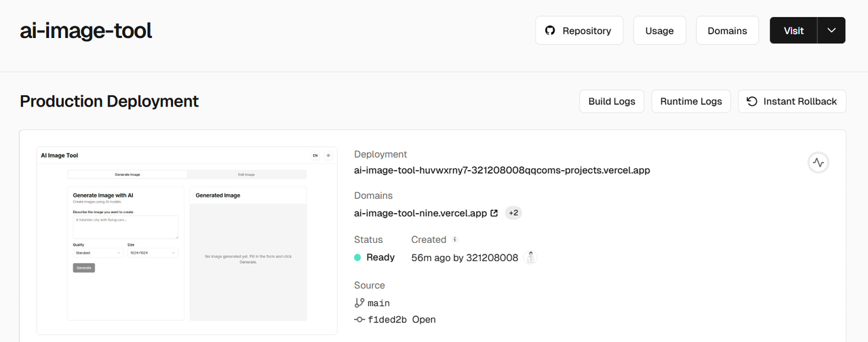
Task: Open Build Logs
Action: pyautogui.click(x=612, y=101)
